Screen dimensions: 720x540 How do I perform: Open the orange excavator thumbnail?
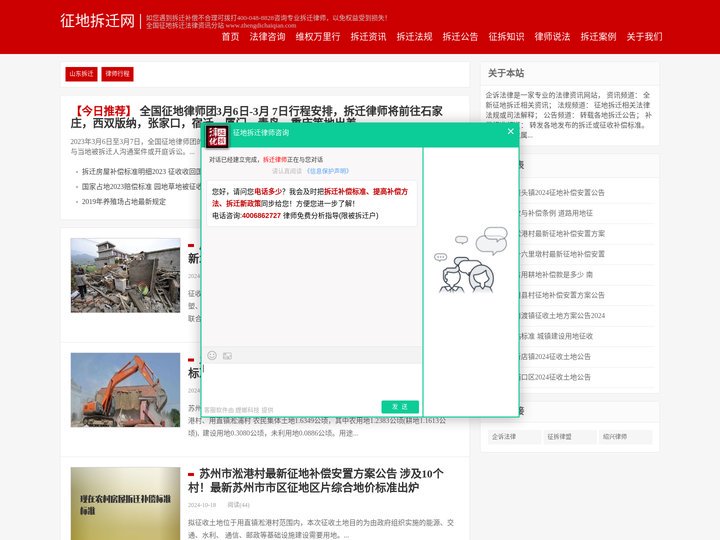point(125,390)
